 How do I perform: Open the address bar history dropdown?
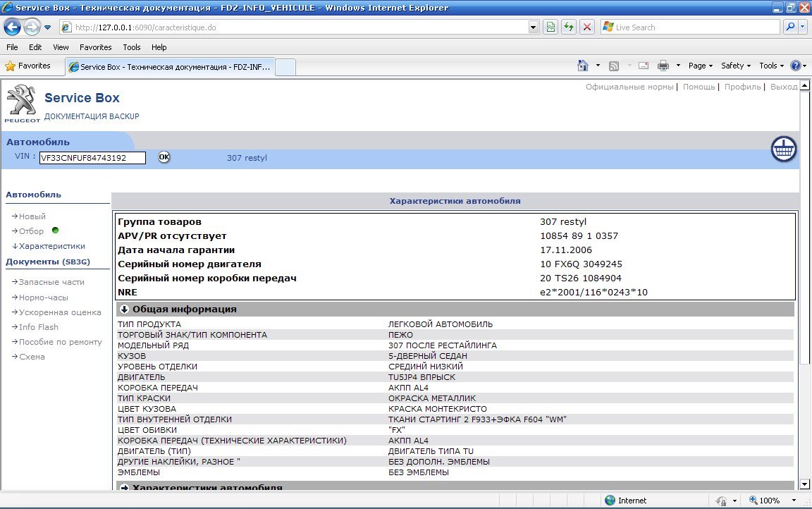tap(534, 27)
